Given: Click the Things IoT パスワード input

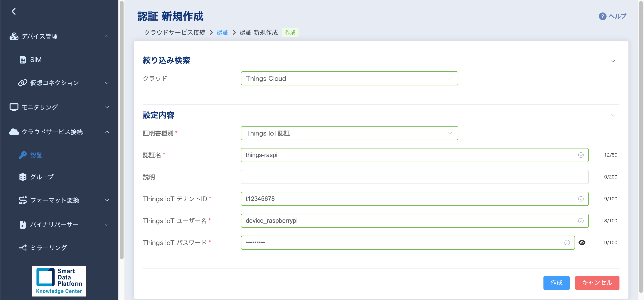Looking at the screenshot, I should (x=408, y=242).
